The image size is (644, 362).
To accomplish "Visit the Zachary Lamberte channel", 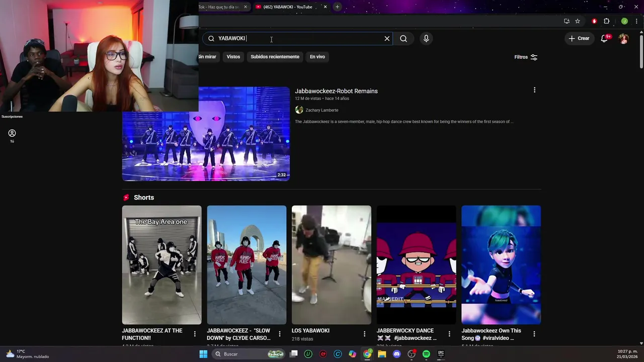I will [322, 110].
